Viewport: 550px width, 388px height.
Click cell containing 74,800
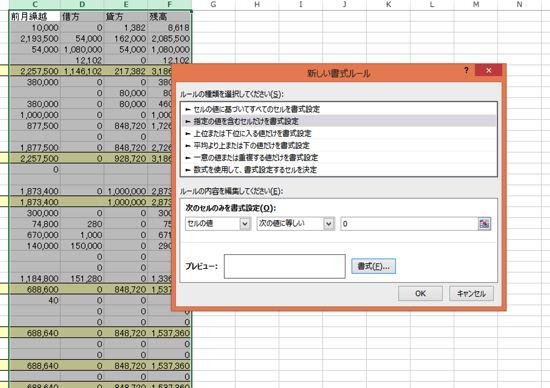pos(35,224)
